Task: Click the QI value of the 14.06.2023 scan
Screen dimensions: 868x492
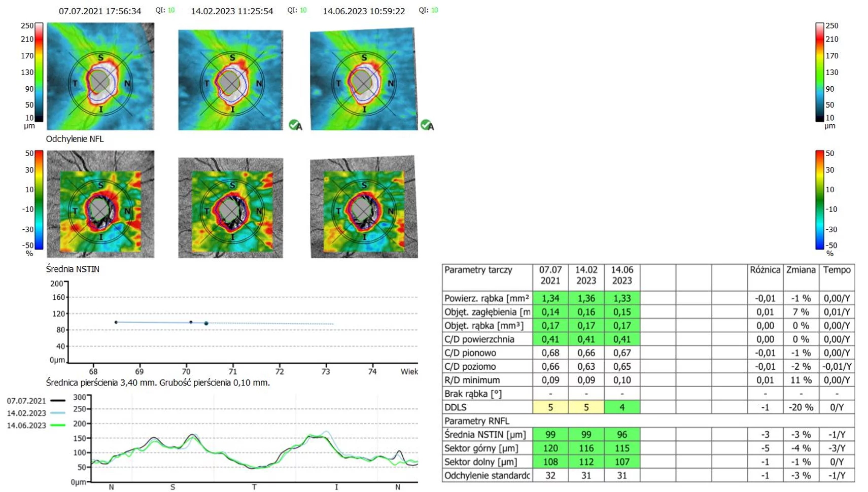Action: pyautogui.click(x=434, y=10)
